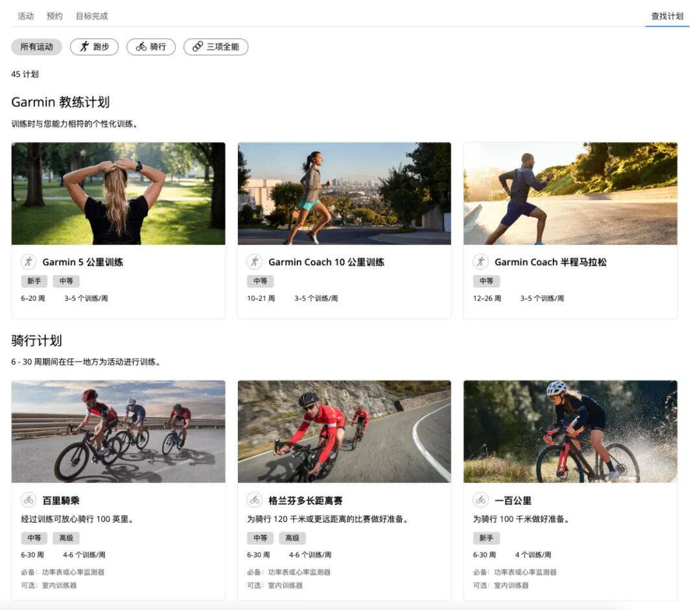The width and height of the screenshot is (700, 610).
Task: Click the 半程马拉松 runner photo
Action: pyautogui.click(x=570, y=193)
